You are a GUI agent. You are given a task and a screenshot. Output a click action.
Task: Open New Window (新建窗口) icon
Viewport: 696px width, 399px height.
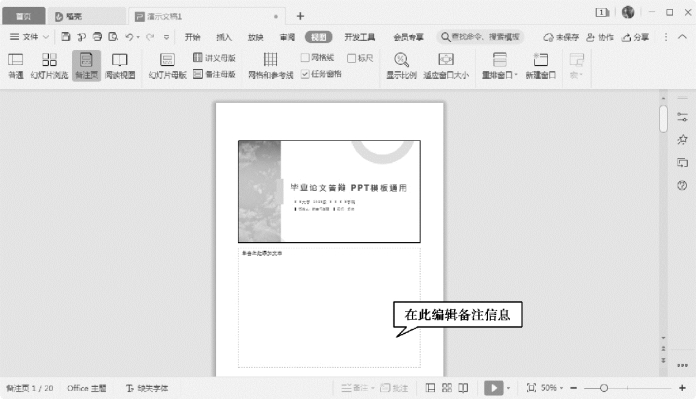(541, 59)
